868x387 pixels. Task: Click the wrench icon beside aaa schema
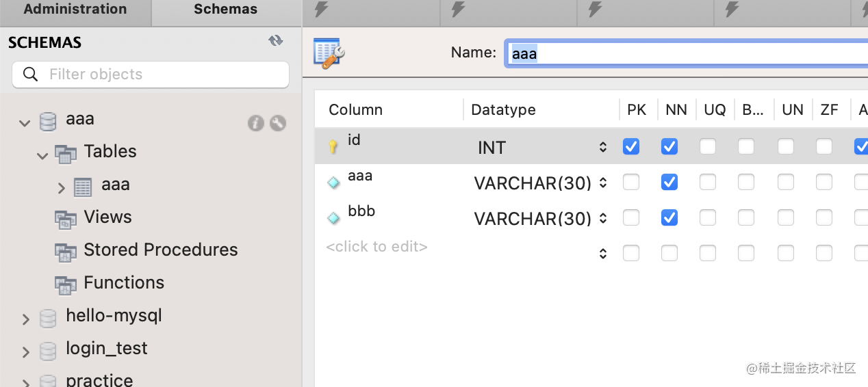[278, 123]
